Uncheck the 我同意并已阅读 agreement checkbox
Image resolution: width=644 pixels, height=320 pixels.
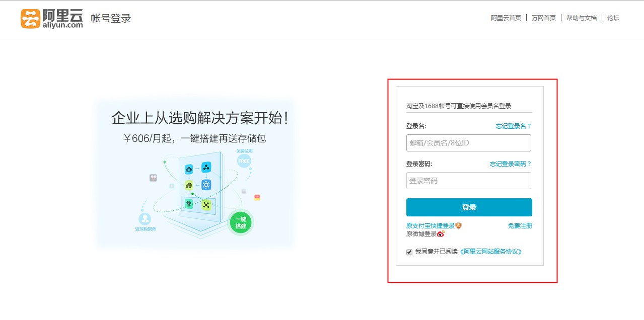409,252
